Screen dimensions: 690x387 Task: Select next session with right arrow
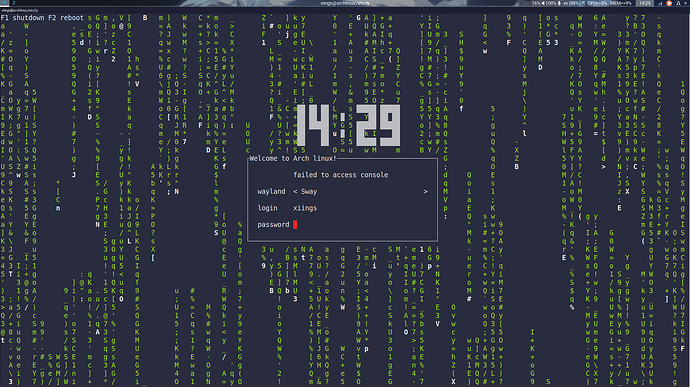425,192
